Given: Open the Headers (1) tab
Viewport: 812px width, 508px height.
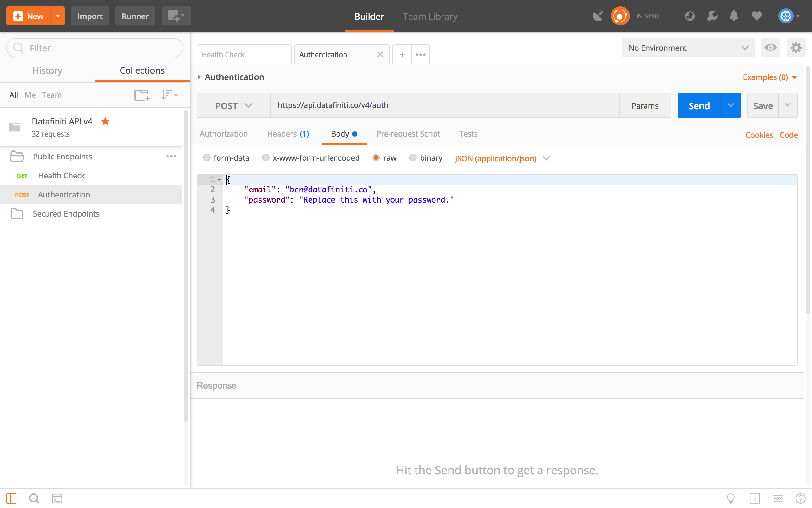Looking at the screenshot, I should (288, 134).
